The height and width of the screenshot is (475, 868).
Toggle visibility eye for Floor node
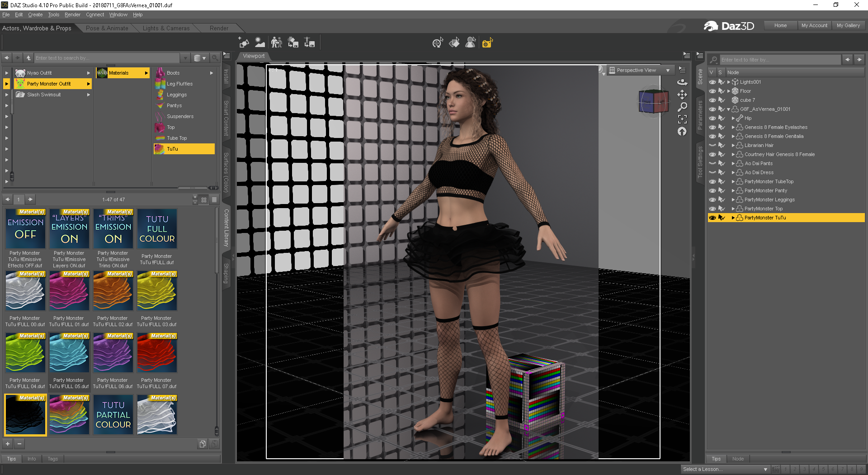pos(712,91)
